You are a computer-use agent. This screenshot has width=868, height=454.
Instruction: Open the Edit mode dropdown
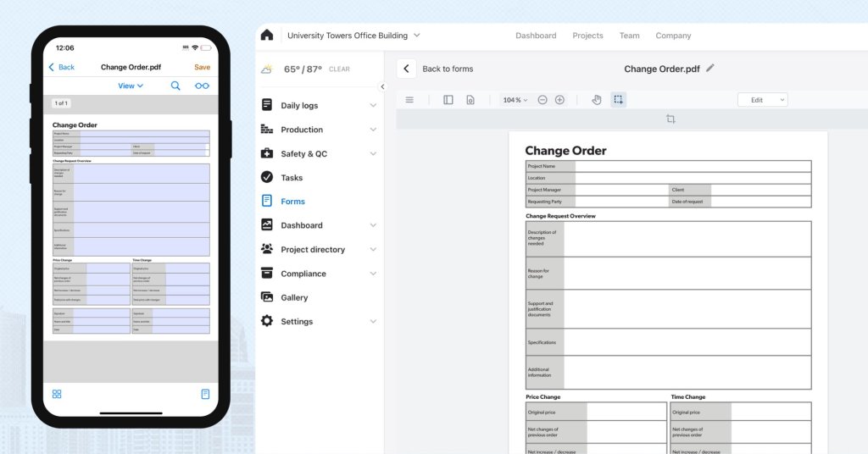click(x=763, y=100)
